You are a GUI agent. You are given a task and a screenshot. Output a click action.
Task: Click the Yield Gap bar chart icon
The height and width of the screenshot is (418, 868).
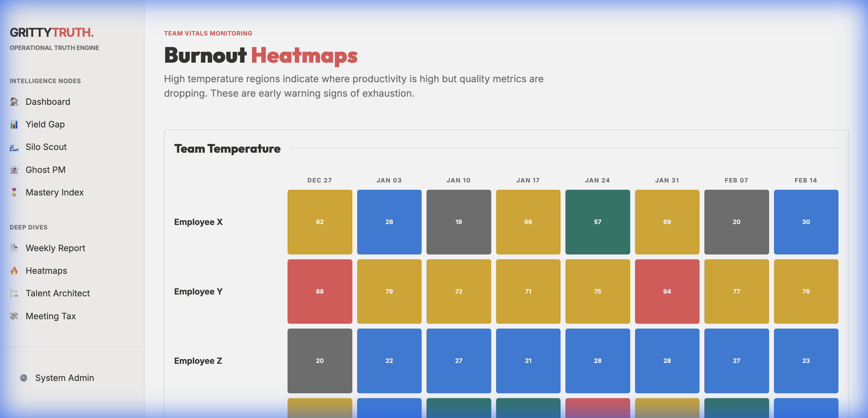(14, 124)
